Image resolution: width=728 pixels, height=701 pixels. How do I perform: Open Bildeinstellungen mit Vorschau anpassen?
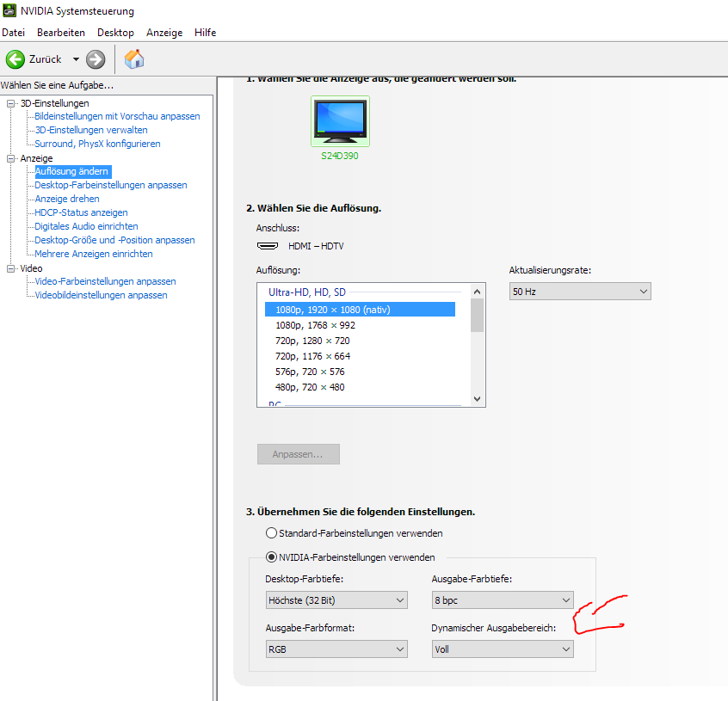(118, 116)
